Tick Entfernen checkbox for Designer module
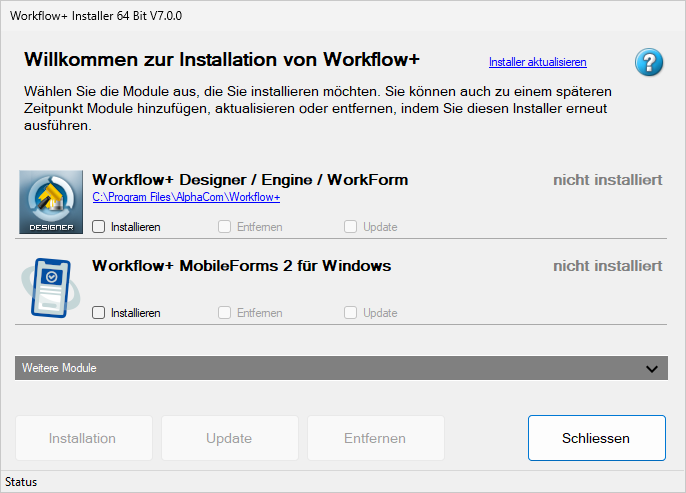Image resolution: width=686 pixels, height=493 pixels. (224, 227)
